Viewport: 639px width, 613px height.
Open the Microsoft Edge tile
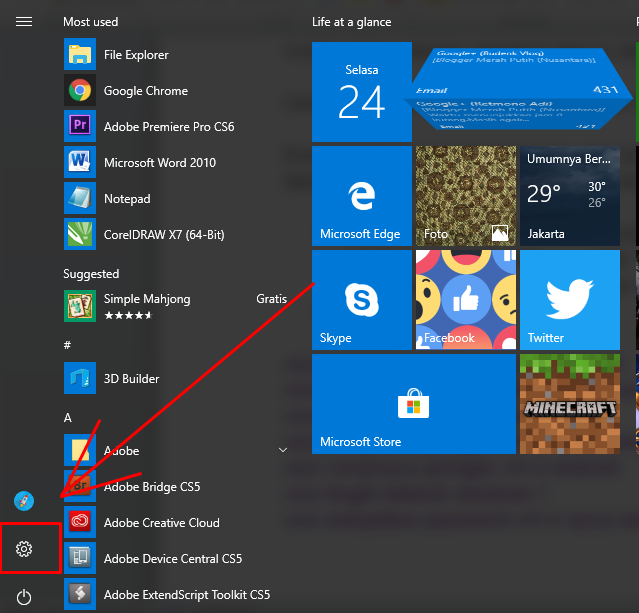point(362,196)
